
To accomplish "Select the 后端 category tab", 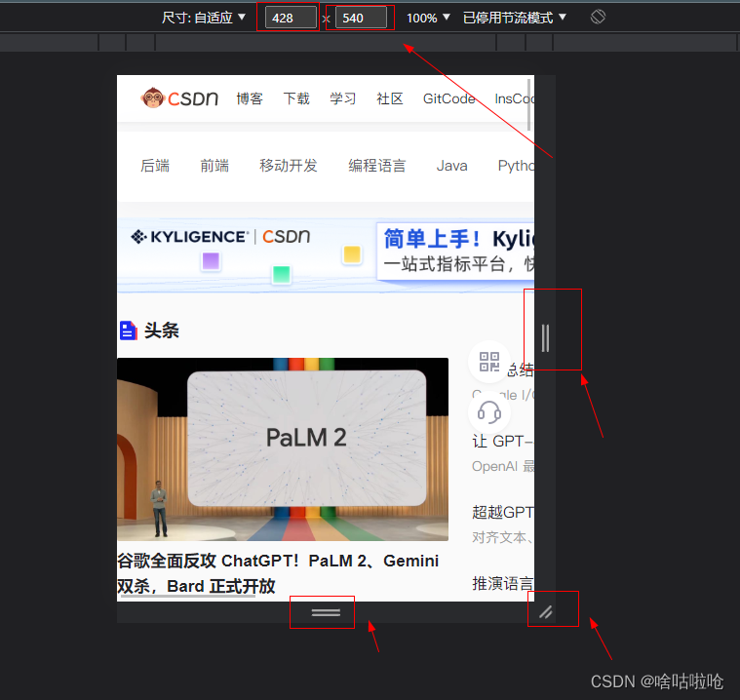I will click(x=155, y=166).
